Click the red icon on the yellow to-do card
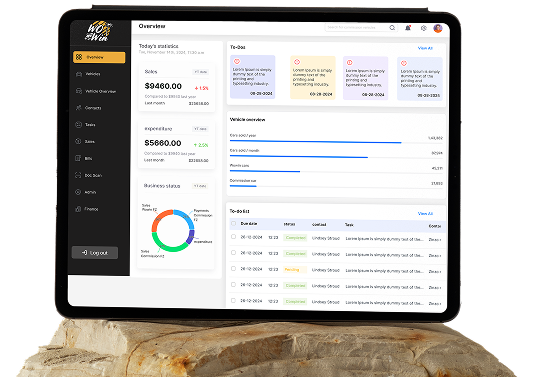Image resolution: width=534 pixels, height=377 pixels. [297, 62]
